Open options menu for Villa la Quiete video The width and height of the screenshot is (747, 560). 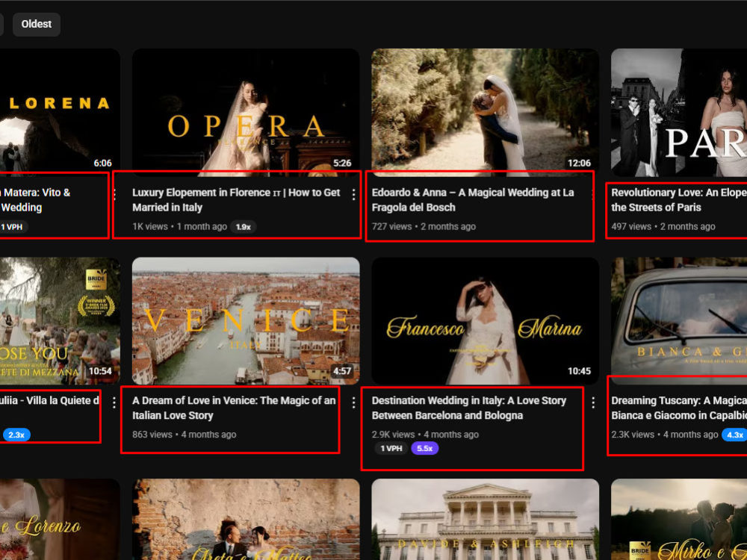[x=114, y=403]
